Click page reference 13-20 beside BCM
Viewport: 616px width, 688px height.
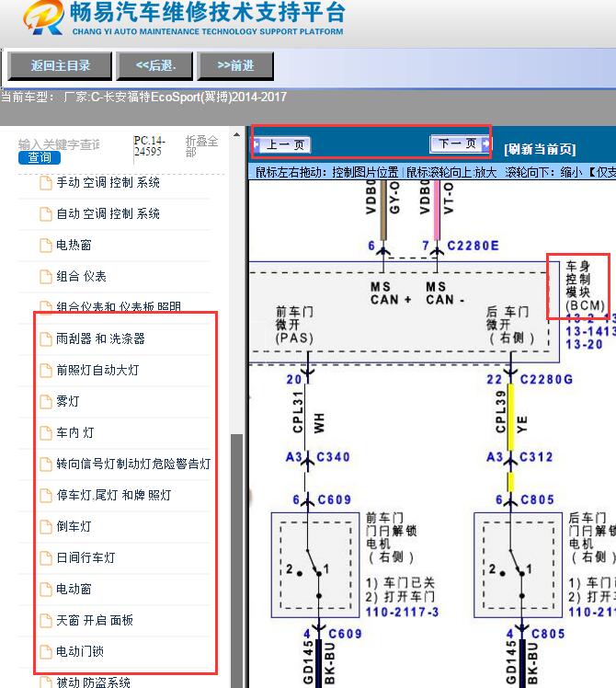pyautogui.click(x=584, y=344)
